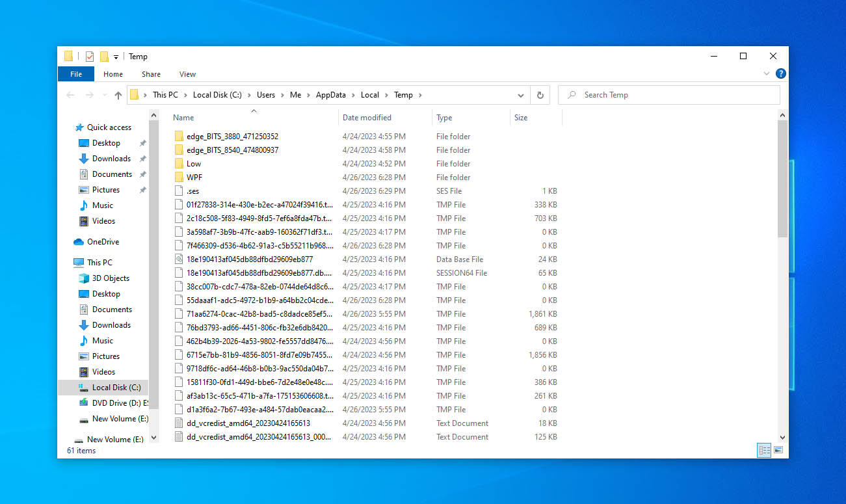Image resolution: width=846 pixels, height=504 pixels.
Task: Expand the chevron after Temp in breadcrumb
Action: pyautogui.click(x=420, y=95)
